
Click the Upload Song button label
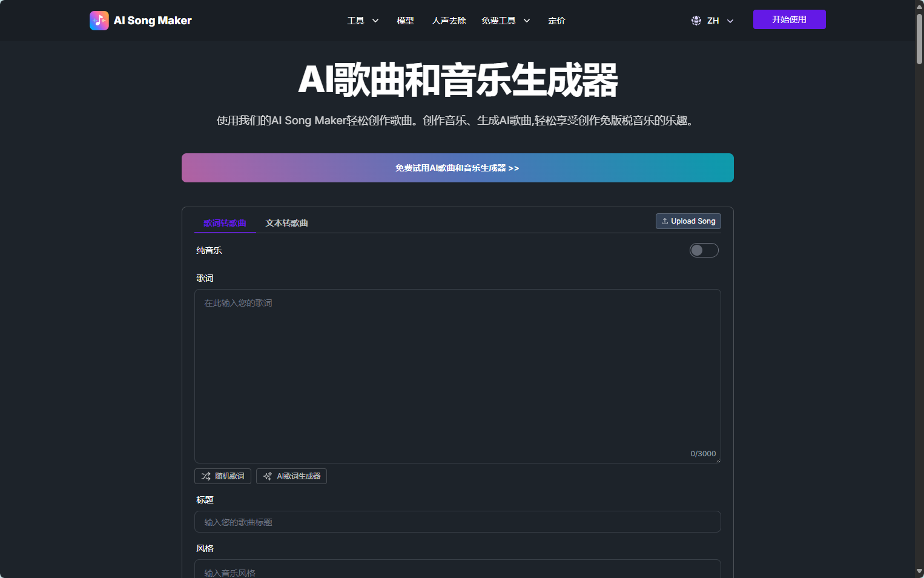click(693, 221)
